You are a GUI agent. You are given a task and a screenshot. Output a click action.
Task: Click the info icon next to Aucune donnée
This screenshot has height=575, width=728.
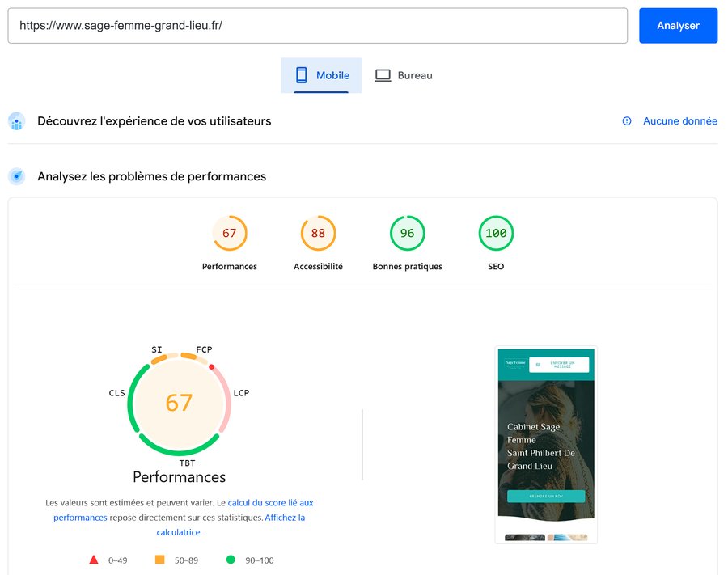627,120
